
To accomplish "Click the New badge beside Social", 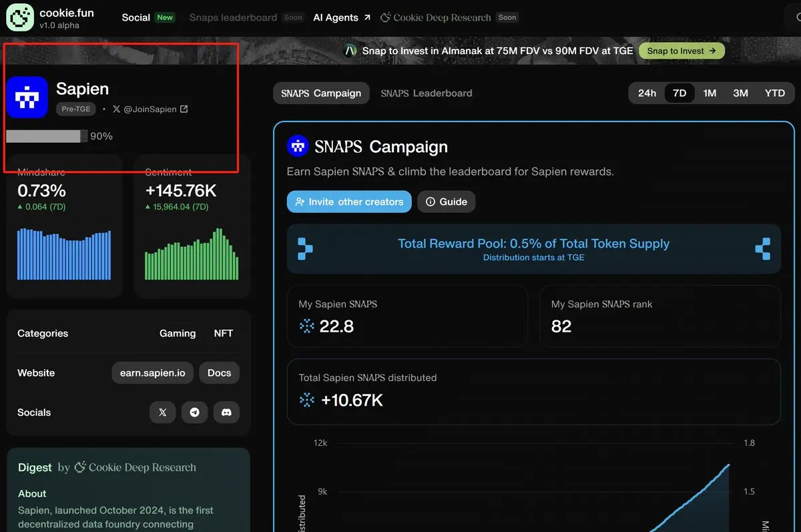I will click(x=165, y=17).
